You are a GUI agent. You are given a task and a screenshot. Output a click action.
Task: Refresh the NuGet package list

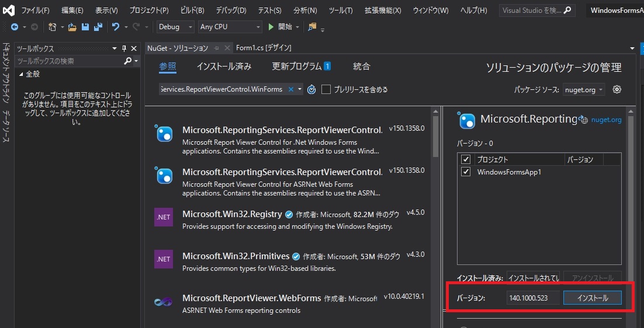pyautogui.click(x=311, y=89)
